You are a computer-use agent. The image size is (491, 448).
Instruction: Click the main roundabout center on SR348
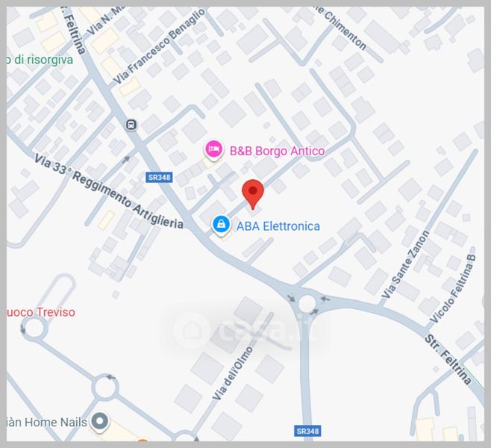click(307, 303)
